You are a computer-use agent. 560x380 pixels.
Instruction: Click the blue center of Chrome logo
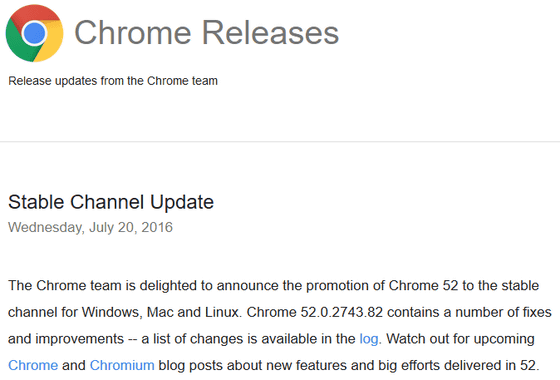(34, 34)
